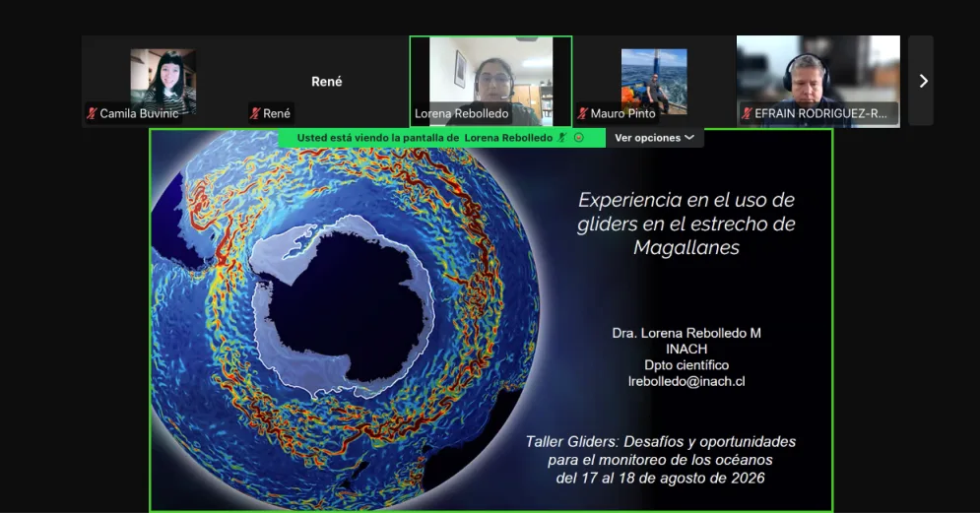
Task: Click muted microphone icon beside Camila Buvinic
Action: point(92,113)
